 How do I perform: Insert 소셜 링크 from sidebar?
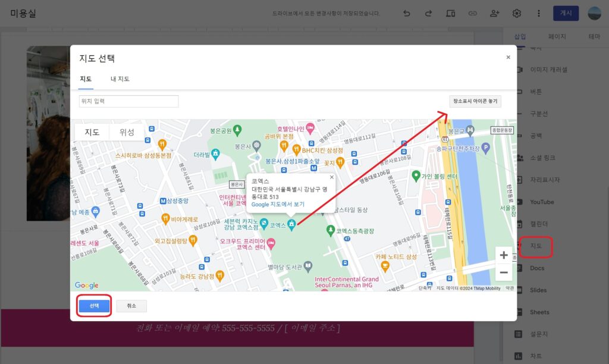coord(542,158)
